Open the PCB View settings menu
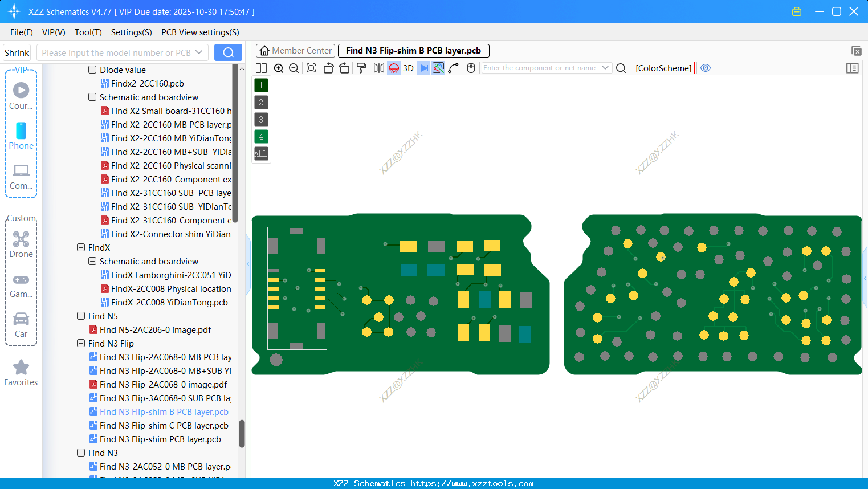 199,32
